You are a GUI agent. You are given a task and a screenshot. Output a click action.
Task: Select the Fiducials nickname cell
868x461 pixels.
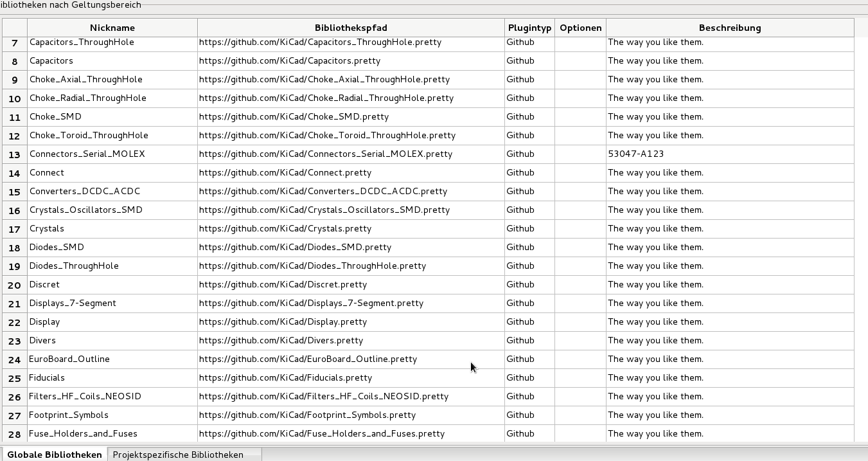112,378
